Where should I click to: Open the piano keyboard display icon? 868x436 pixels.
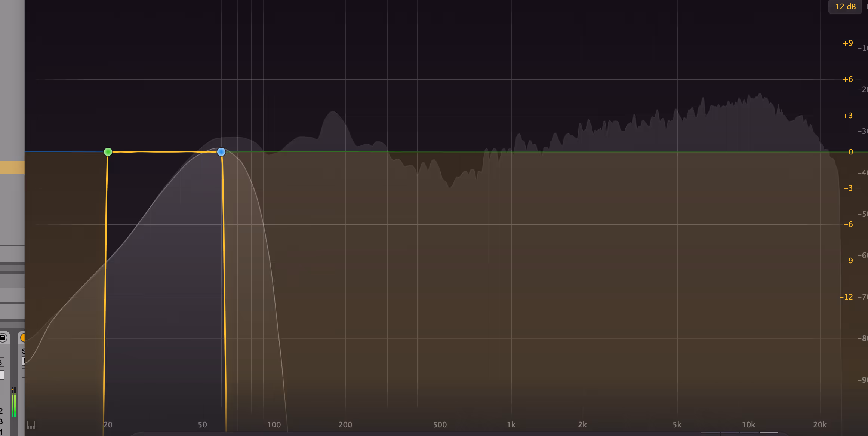point(31,425)
